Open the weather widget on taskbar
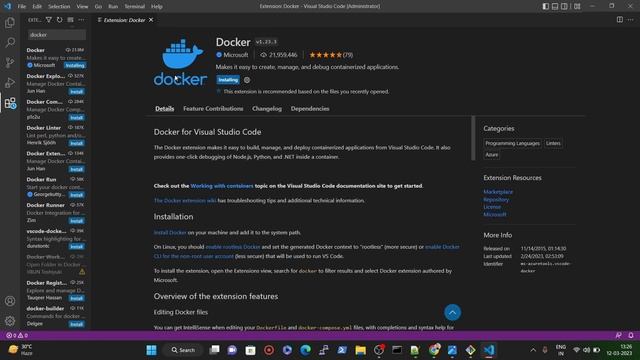This screenshot has width=640, height=360. click(20, 350)
